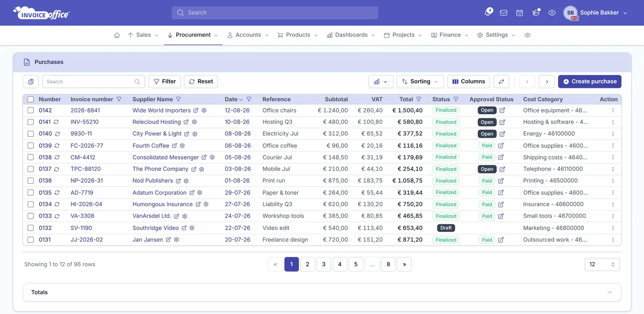Open action menu for purchase 0136
This screenshot has height=314, width=644.
click(x=613, y=181)
